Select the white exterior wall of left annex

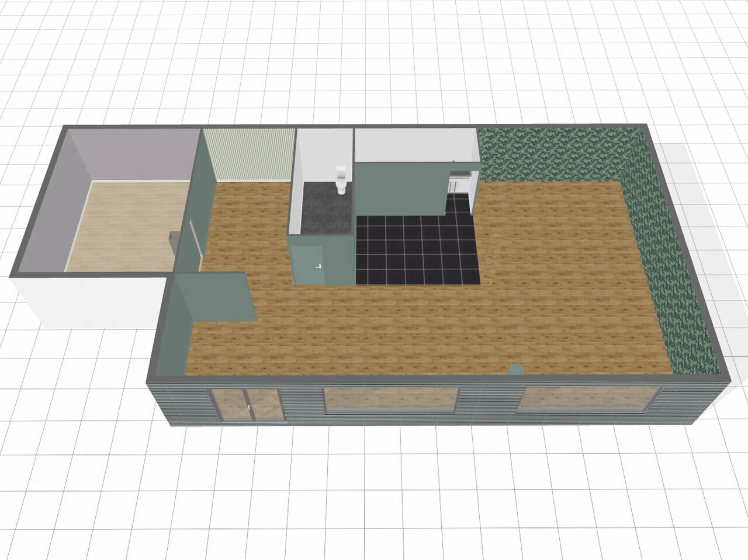(x=88, y=301)
